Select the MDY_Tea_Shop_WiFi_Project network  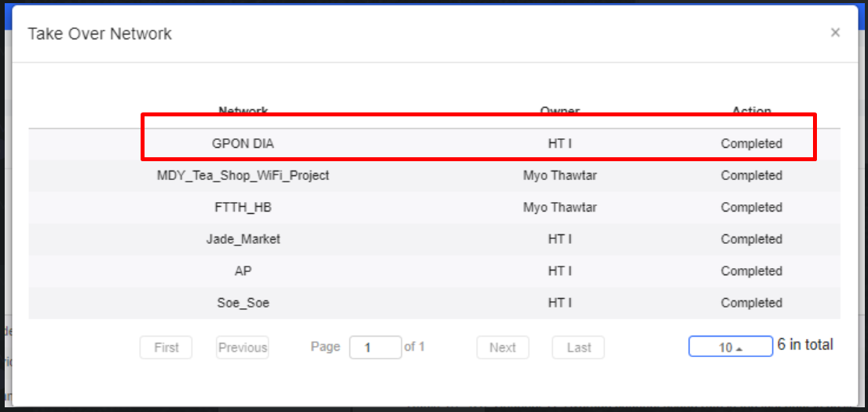tap(243, 175)
